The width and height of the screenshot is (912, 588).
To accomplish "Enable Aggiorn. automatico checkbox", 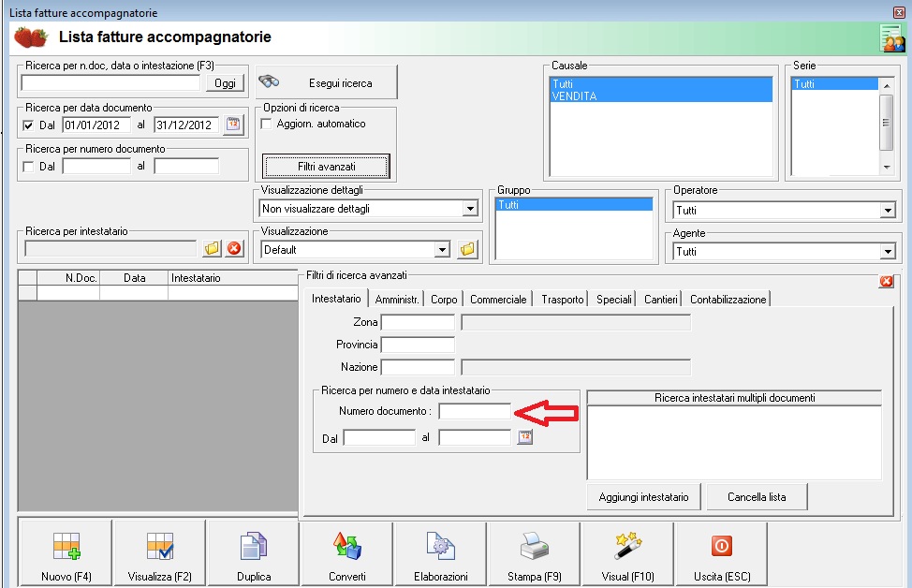I will click(266, 124).
